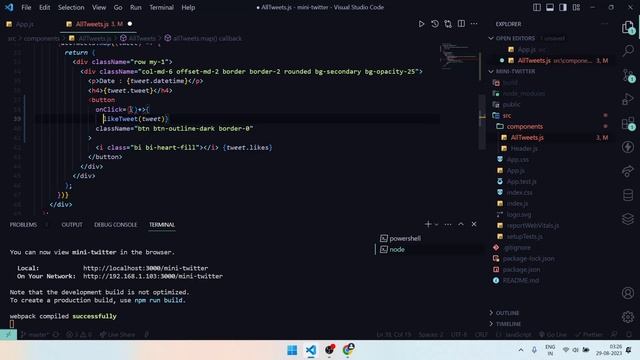Toggle primary side bar layout icon
The height and width of the screenshot is (360, 640).
click(537, 7)
